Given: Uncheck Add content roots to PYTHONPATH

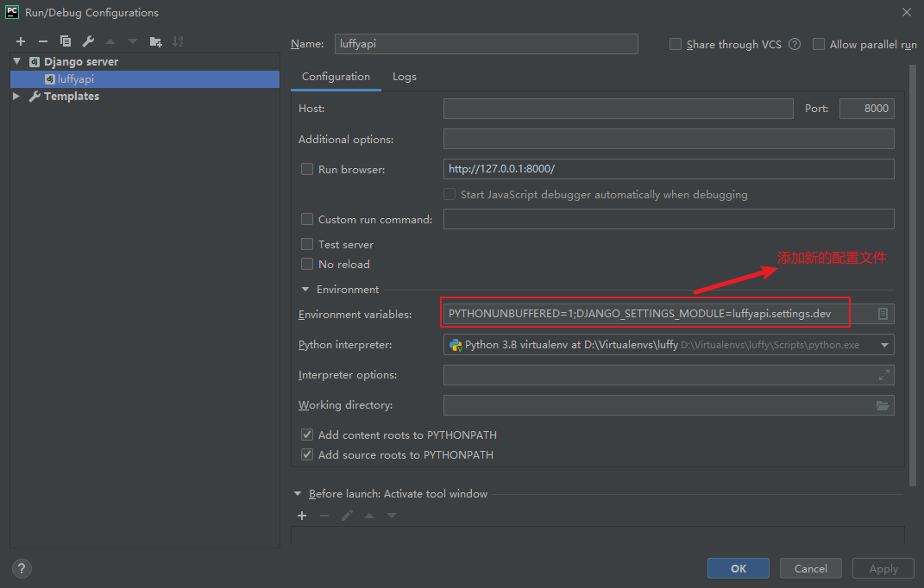Looking at the screenshot, I should coord(307,435).
